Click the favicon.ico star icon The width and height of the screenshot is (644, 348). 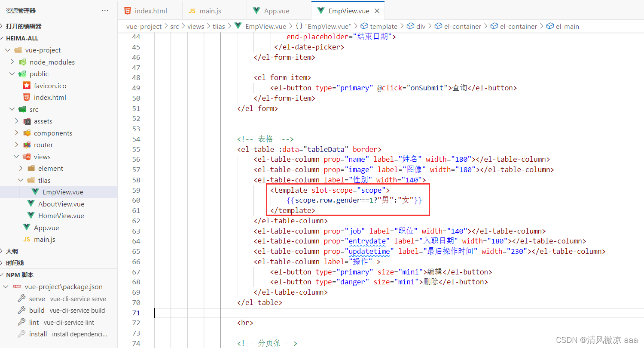pyautogui.click(x=27, y=86)
